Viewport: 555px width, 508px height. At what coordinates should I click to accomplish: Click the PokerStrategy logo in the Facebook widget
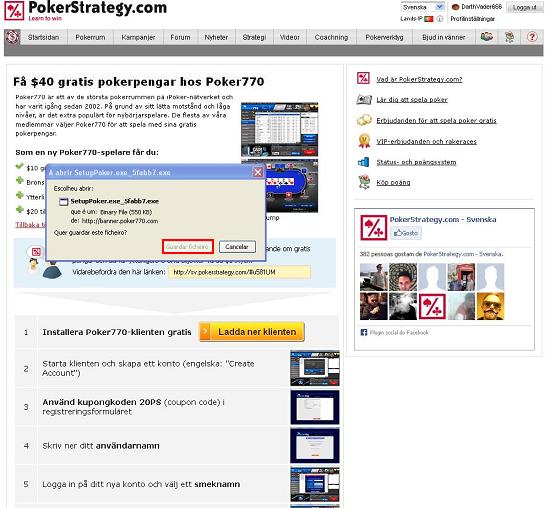click(373, 227)
